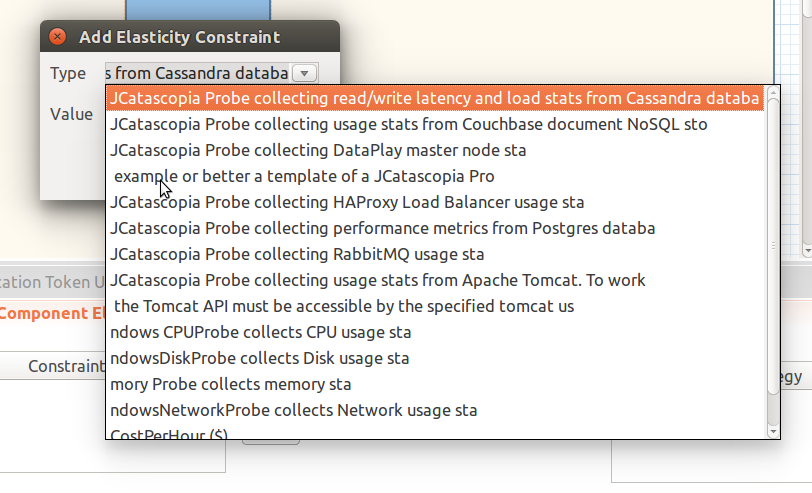The width and height of the screenshot is (812, 493).
Task: Choose HAProxy Load Balancer usage probe
Action: [x=347, y=203]
